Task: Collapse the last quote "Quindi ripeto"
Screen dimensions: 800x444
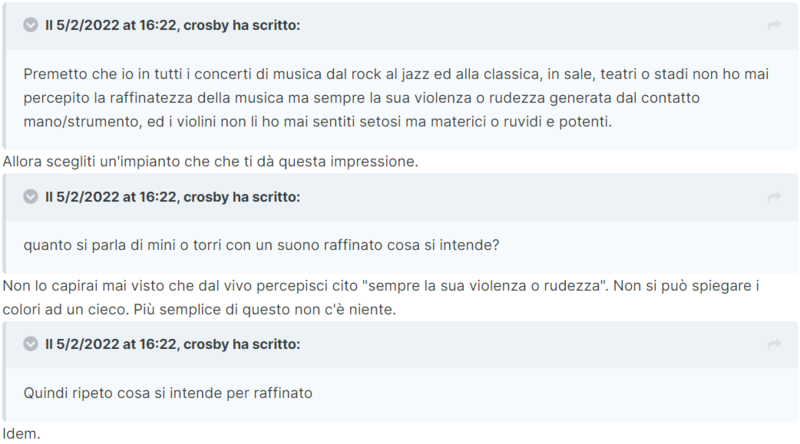Action: [31, 345]
